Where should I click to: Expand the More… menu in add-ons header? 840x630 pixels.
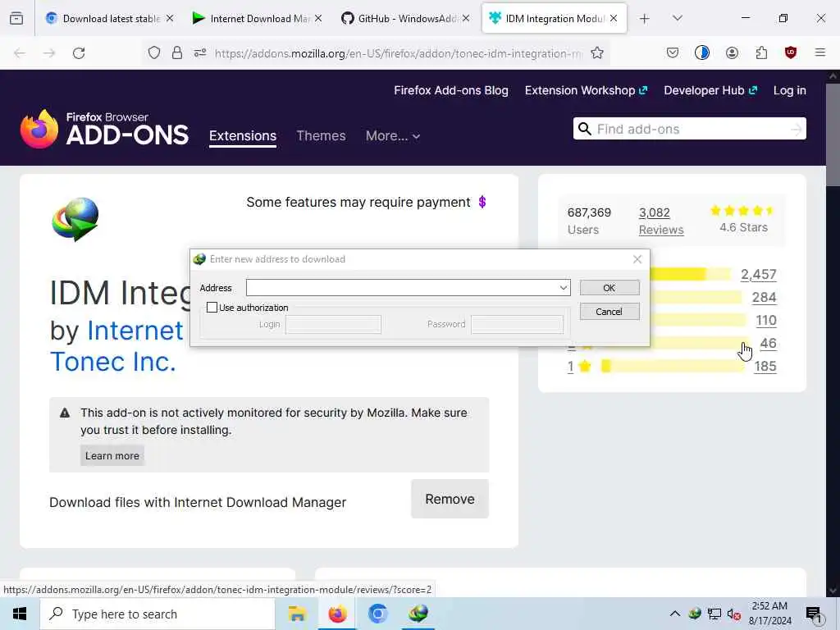(393, 136)
